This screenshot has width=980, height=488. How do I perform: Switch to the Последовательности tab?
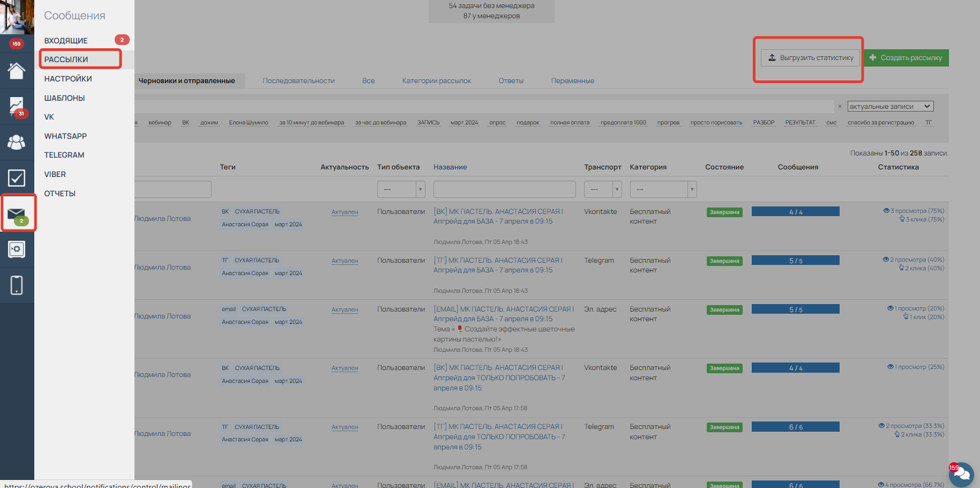[x=298, y=81]
